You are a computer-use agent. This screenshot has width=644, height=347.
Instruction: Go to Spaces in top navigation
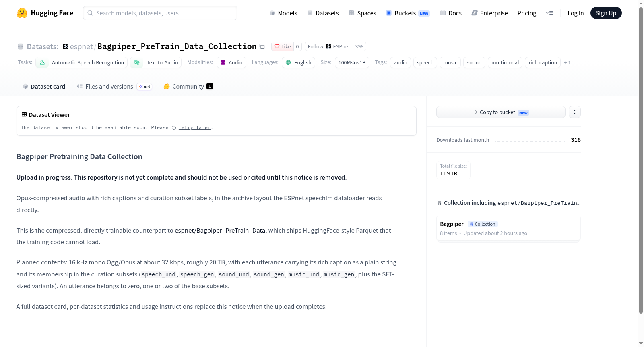[362, 13]
